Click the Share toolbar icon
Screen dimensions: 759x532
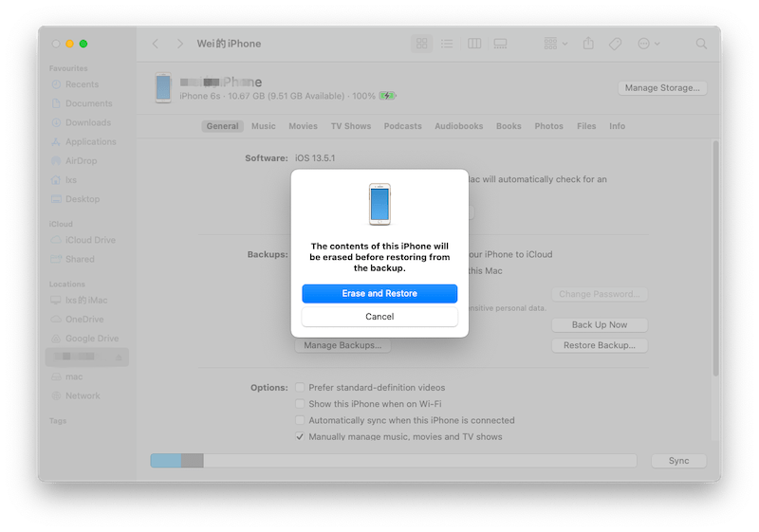click(x=588, y=44)
